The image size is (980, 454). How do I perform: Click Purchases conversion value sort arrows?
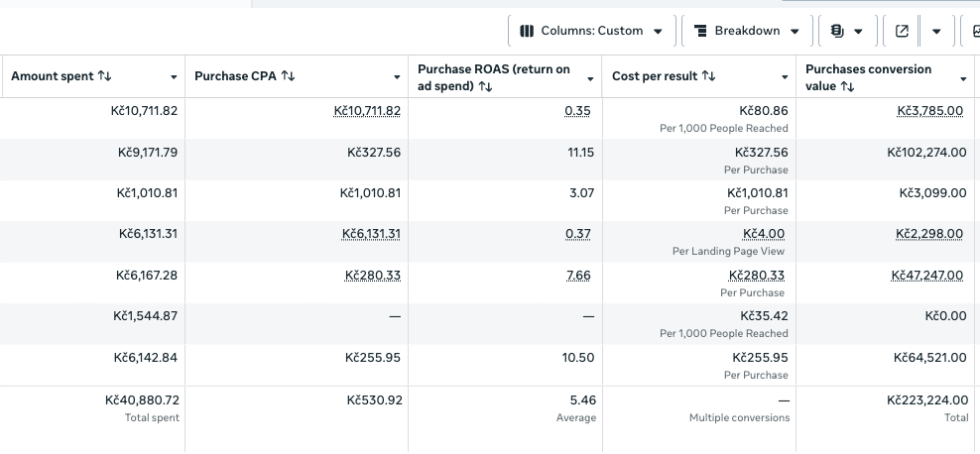click(847, 87)
